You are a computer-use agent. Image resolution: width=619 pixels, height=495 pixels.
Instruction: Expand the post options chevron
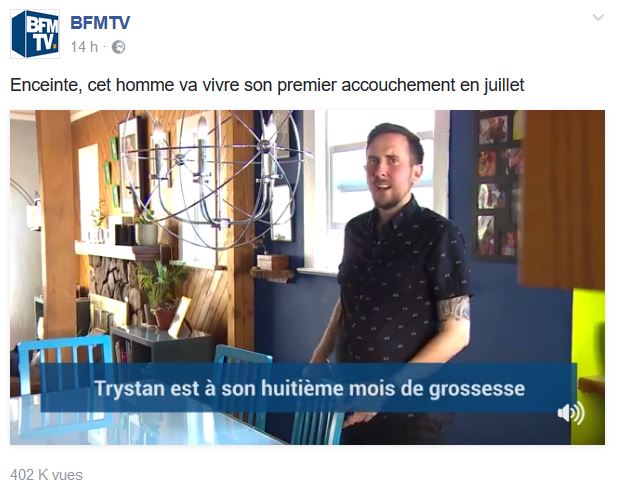click(x=598, y=17)
